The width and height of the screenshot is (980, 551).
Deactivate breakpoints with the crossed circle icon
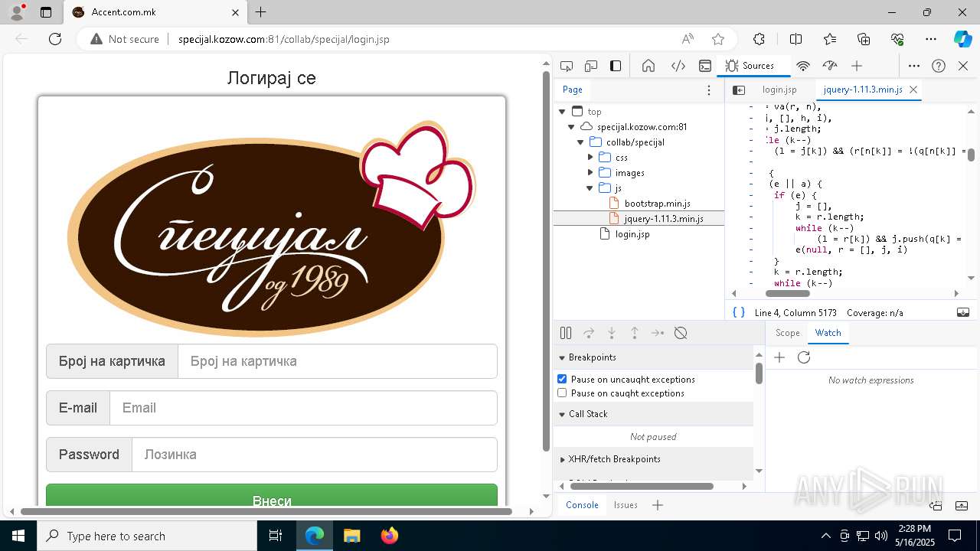pyautogui.click(x=681, y=333)
